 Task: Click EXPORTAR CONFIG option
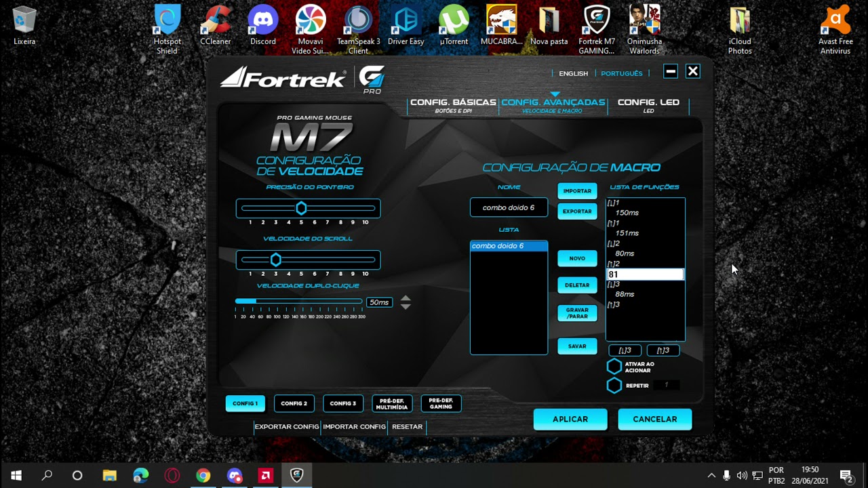coord(287,426)
